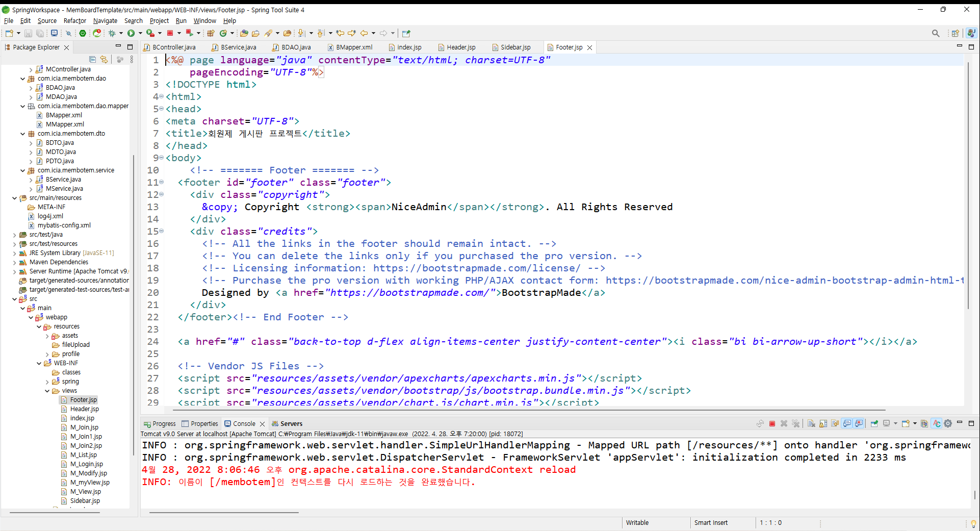
Task: Click the console Terminate red square
Action: click(x=772, y=423)
